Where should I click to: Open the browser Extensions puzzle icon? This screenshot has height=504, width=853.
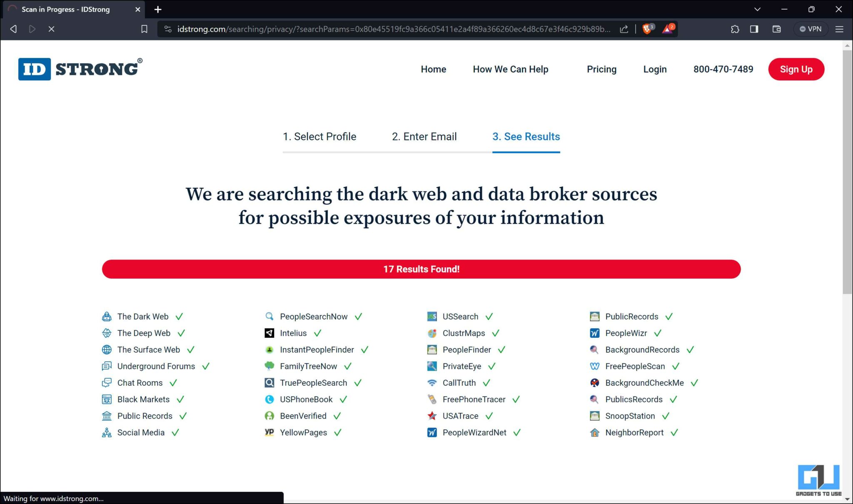[x=735, y=29]
